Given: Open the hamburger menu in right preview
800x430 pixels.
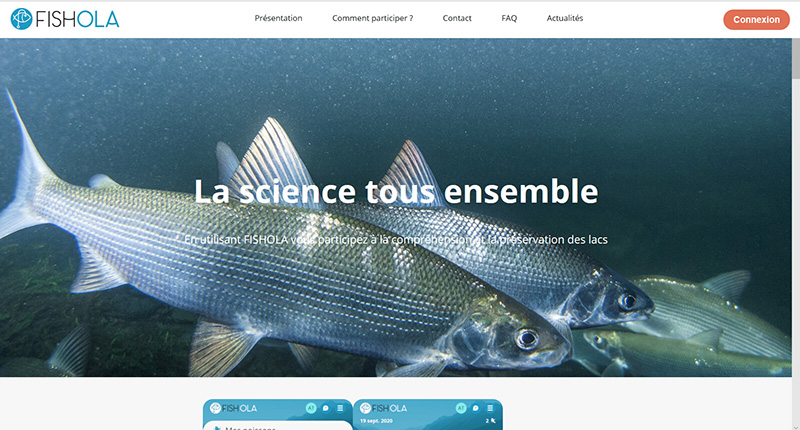Looking at the screenshot, I should [490, 408].
